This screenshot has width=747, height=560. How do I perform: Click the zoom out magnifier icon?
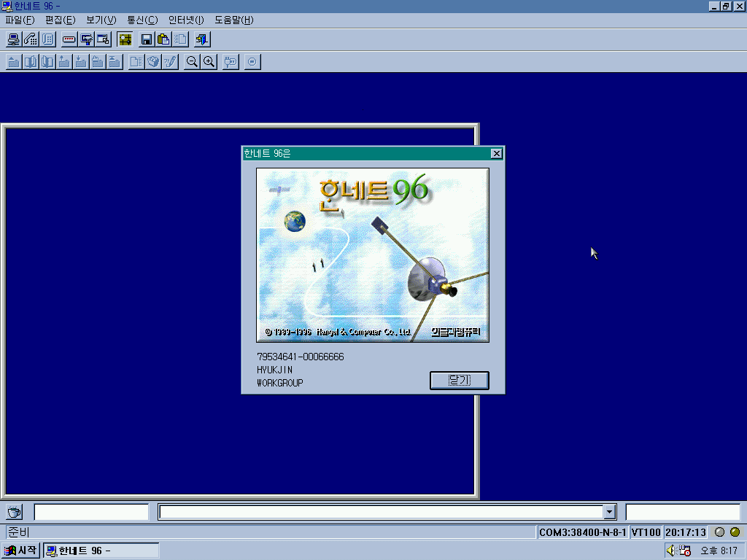click(x=192, y=62)
